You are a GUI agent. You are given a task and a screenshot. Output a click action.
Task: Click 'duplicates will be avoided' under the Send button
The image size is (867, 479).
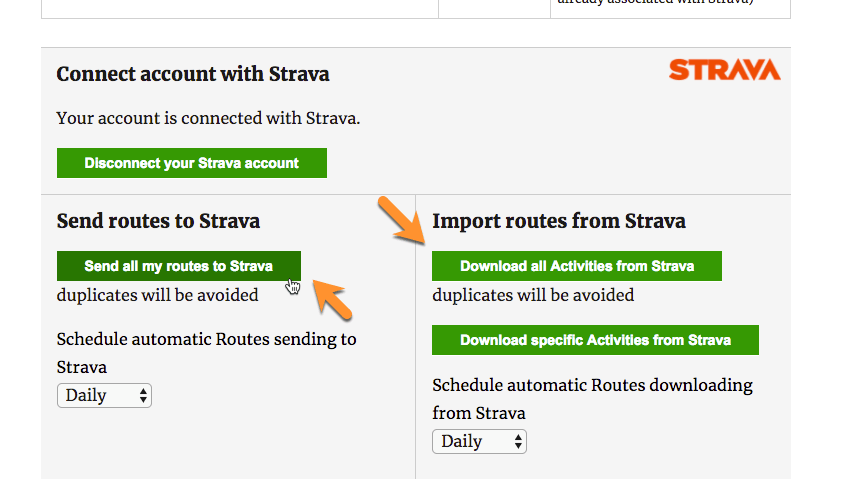(157, 295)
